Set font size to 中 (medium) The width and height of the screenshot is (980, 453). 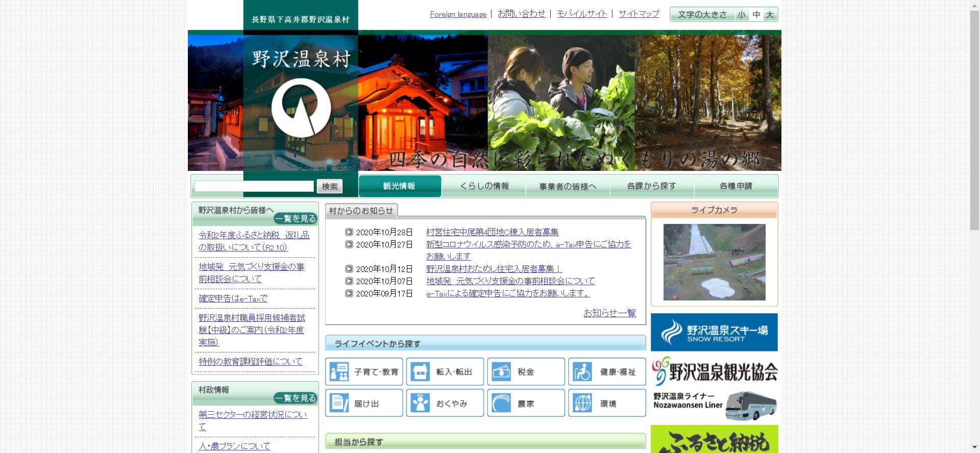pos(756,15)
